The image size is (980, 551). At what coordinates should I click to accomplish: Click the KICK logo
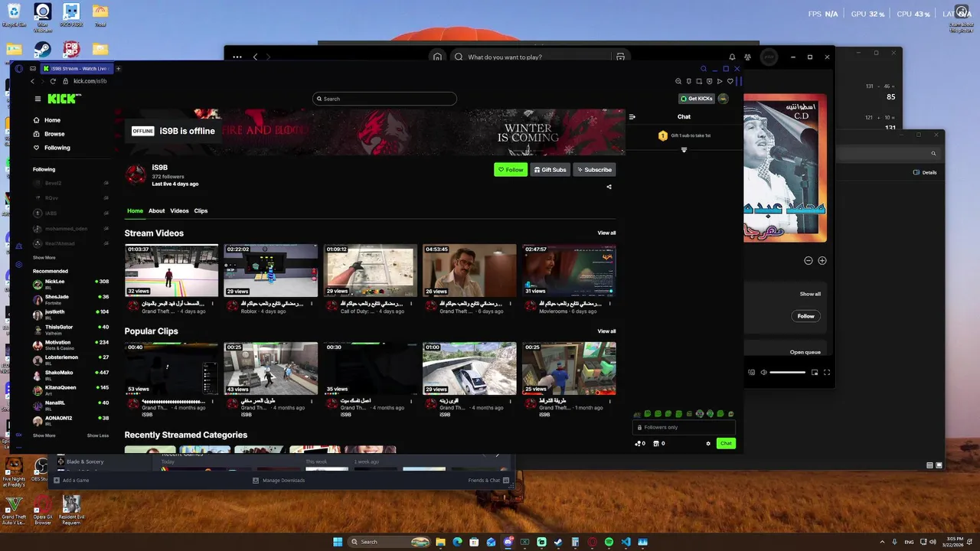pos(63,99)
